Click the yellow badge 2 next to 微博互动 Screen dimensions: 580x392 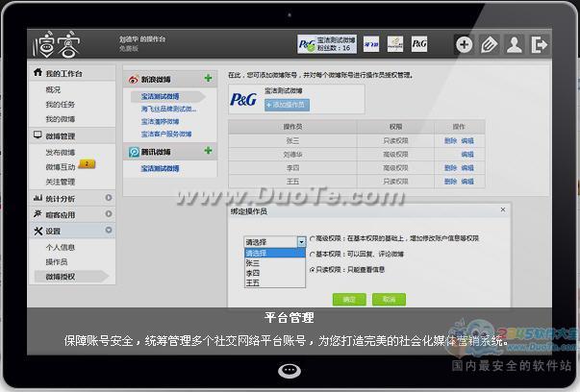[87, 164]
